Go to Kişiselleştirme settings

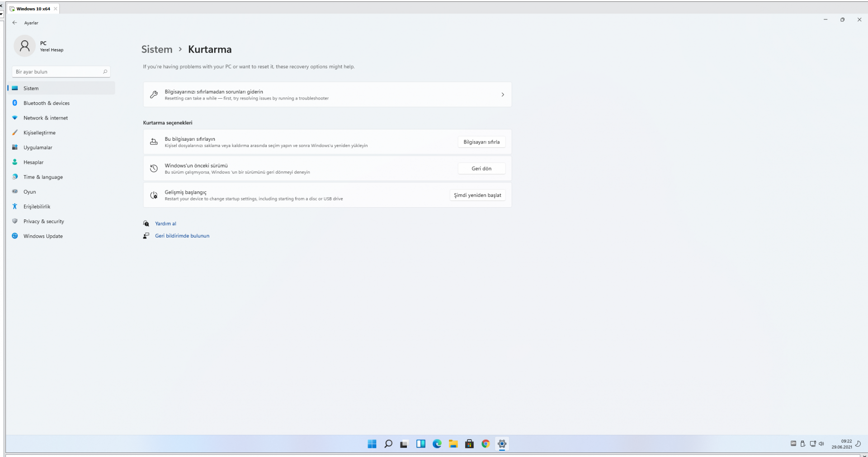(61, 133)
